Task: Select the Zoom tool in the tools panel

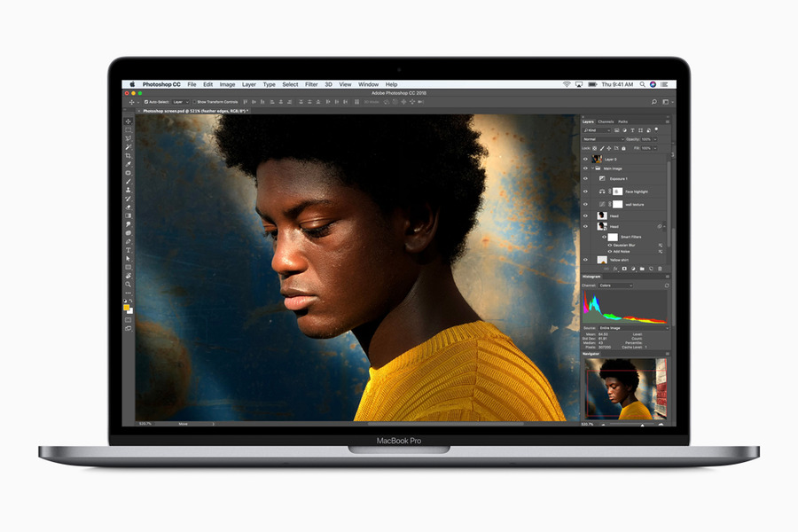Action: (128, 285)
